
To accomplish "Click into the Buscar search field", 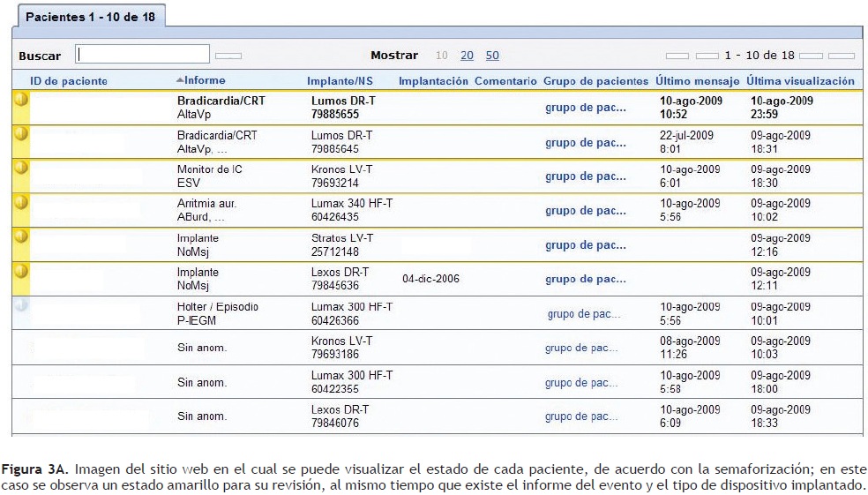I will click(143, 55).
